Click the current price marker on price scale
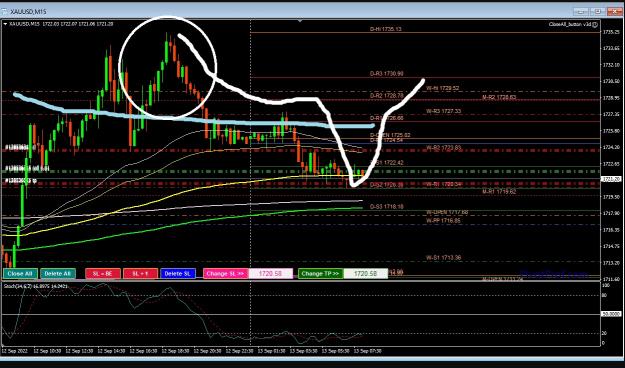Image resolution: width=625 pixels, height=368 pixels. pyautogui.click(x=611, y=179)
